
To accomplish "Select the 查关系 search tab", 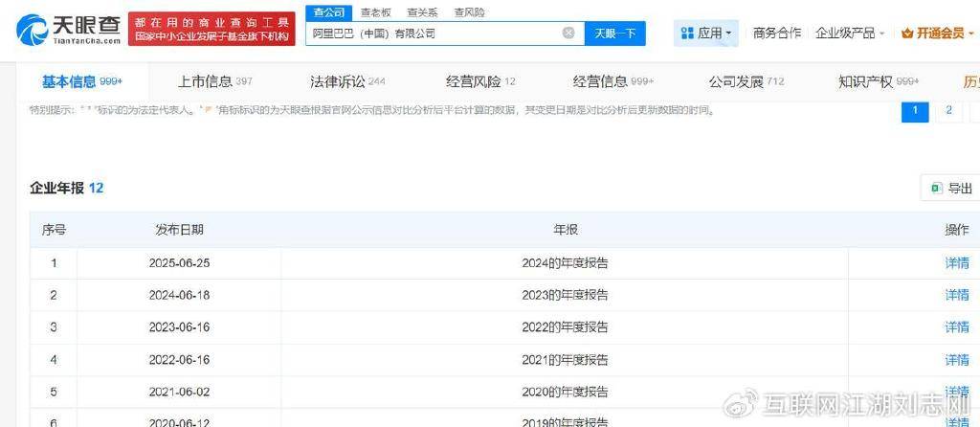I will pos(422,12).
